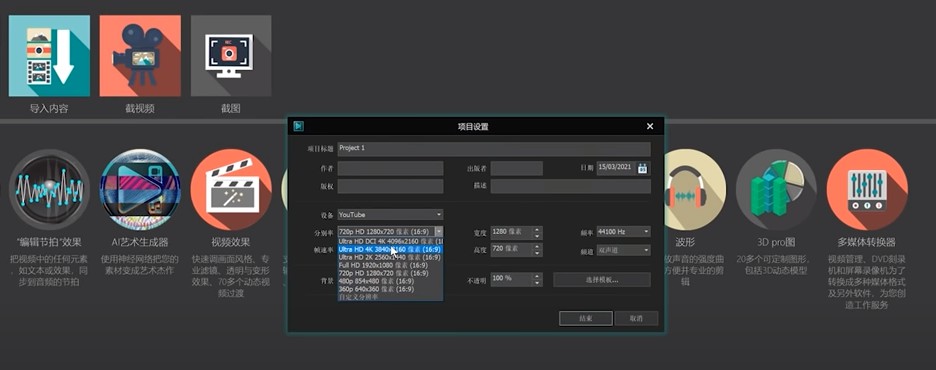Click into the 描述 description field
The image size is (936, 370).
[x=571, y=186]
